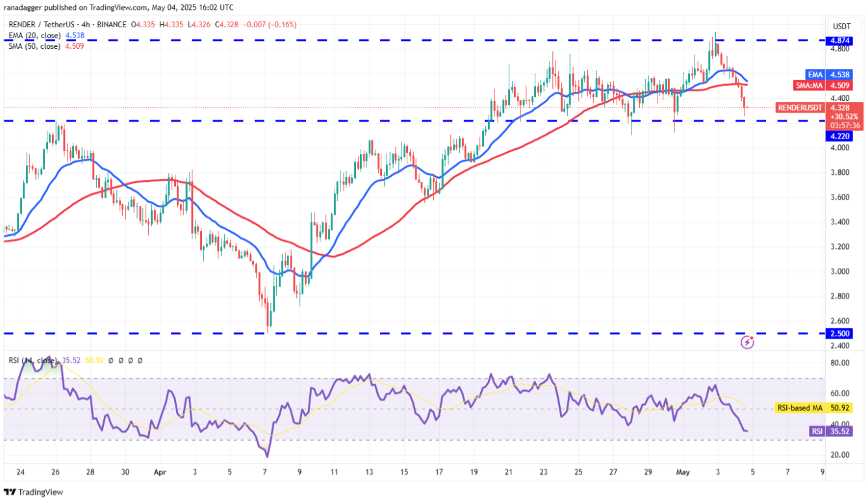The height and width of the screenshot is (500, 868).
Task: Click the RENDER / TetherUS symbol title
Action: 36,25
